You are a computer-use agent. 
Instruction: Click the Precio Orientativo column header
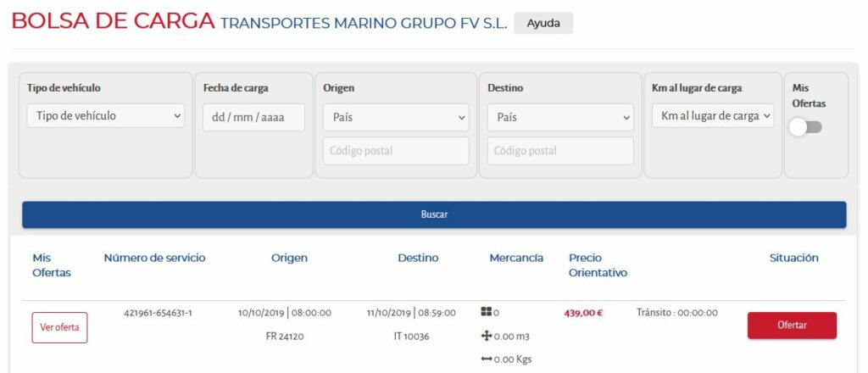[x=598, y=265]
